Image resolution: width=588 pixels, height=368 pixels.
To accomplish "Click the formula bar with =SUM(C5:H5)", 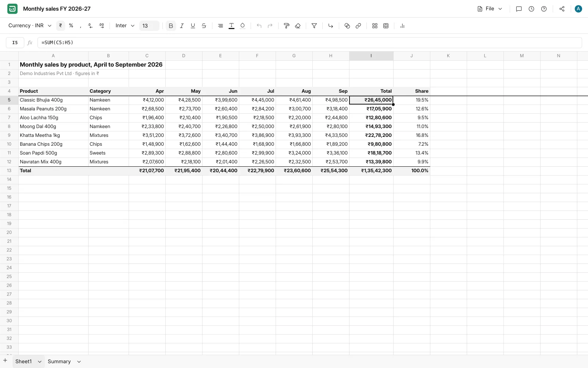I will point(309,43).
